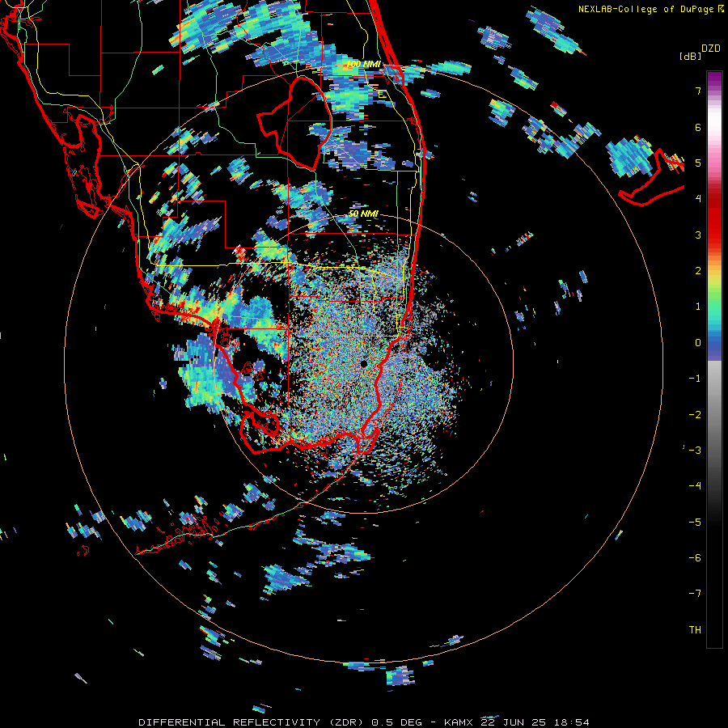Click the TH threshold label on scale
Screen dimensions: 728x728
coord(695,630)
